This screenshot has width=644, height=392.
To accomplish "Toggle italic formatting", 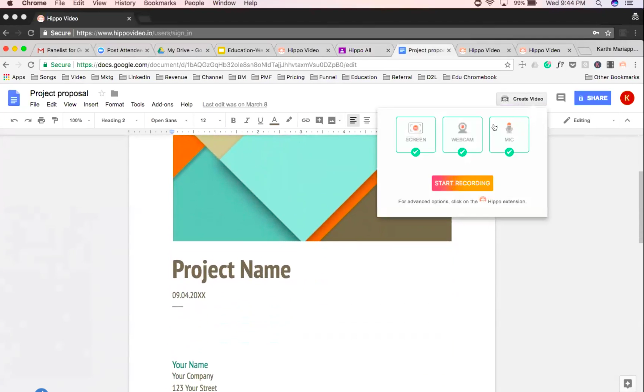I will [x=247, y=120].
